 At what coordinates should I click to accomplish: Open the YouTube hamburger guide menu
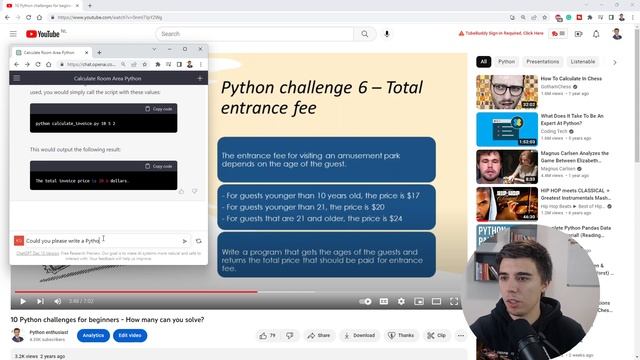(x=13, y=34)
